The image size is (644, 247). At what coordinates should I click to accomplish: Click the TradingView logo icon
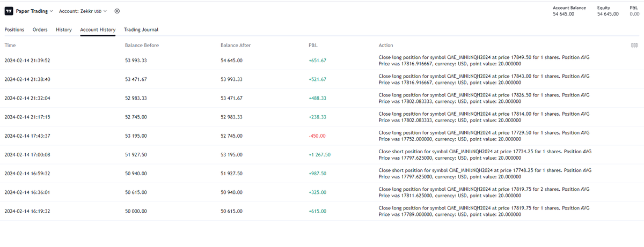[8, 11]
